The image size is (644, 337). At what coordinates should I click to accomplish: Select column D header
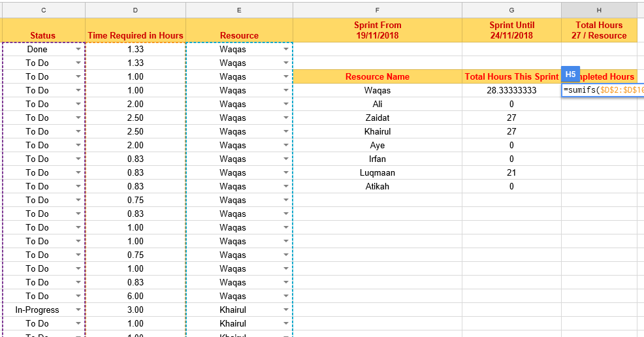point(136,10)
